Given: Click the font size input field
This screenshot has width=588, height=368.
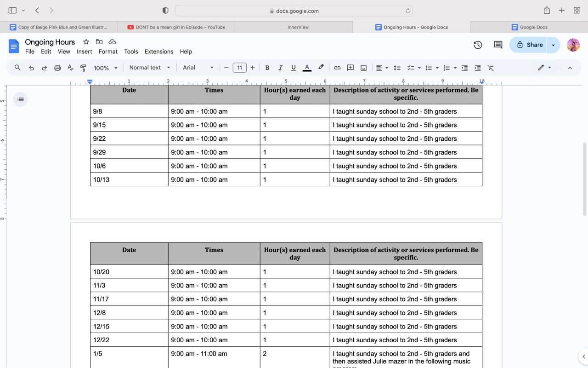Looking at the screenshot, I should [x=239, y=68].
